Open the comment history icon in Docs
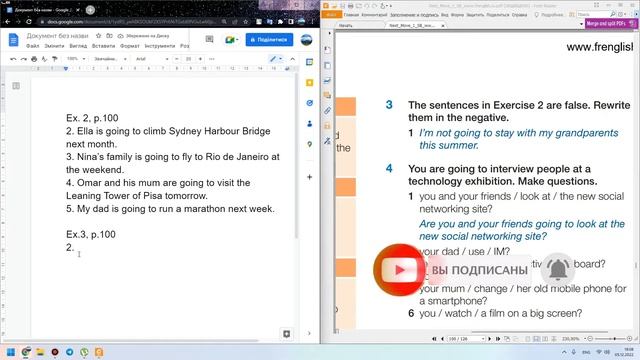 pos(209,39)
